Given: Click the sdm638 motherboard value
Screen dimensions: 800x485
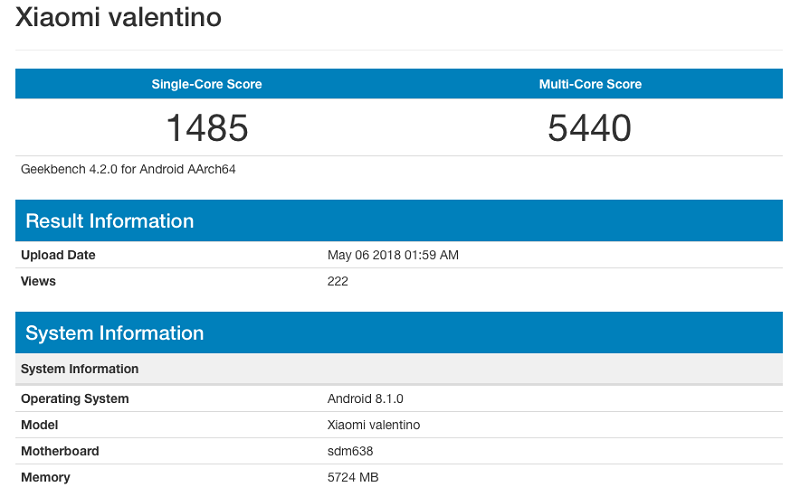Looking at the screenshot, I should pyautogui.click(x=349, y=451).
